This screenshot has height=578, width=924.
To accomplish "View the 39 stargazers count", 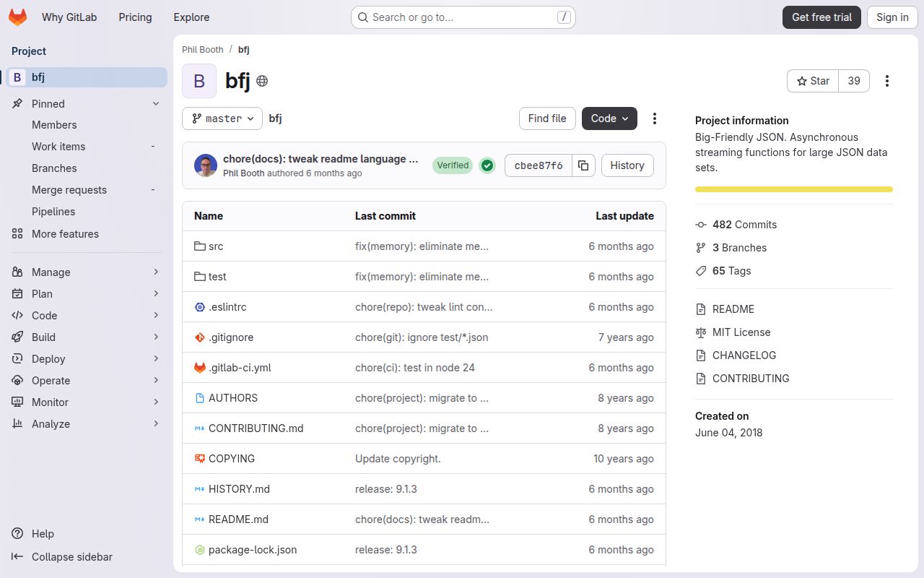I will click(x=854, y=81).
